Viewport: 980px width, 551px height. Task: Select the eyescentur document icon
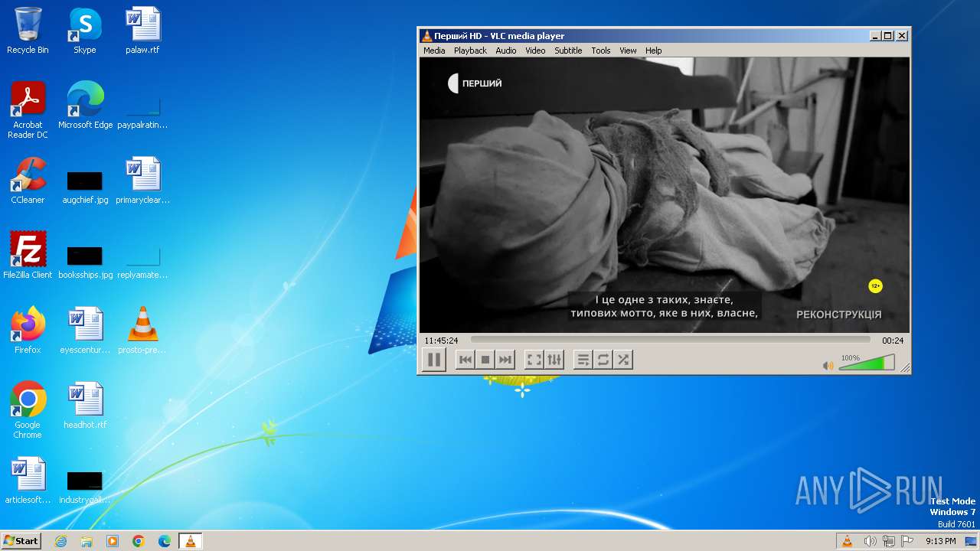pos(85,331)
